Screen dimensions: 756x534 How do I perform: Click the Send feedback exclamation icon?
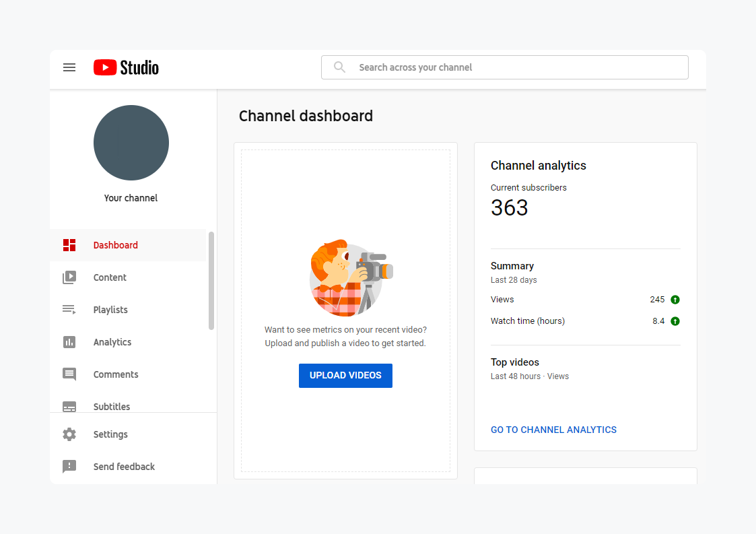pyautogui.click(x=69, y=467)
